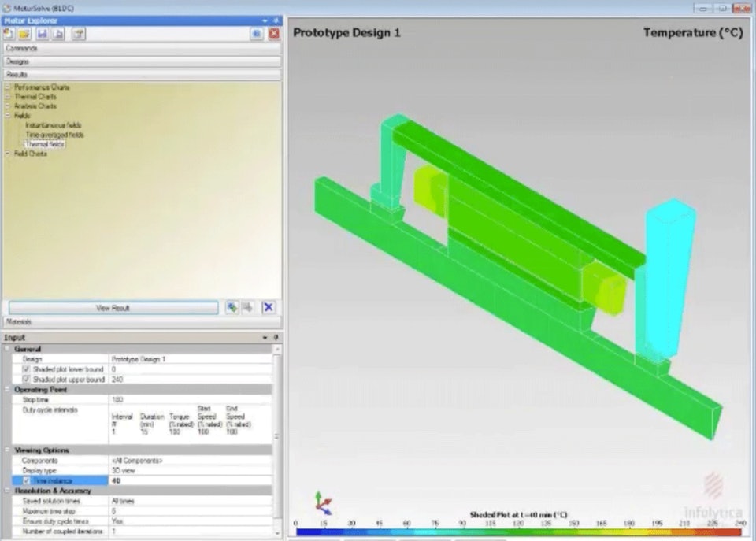This screenshot has width=756, height=541.
Task: Click the XYZ axis triad in the viewport
Action: click(323, 503)
